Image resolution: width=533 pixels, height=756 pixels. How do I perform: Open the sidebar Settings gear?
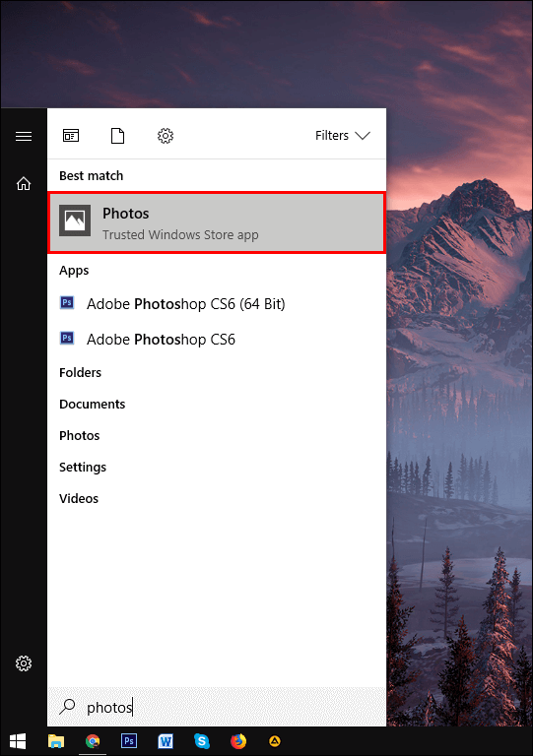(x=24, y=663)
